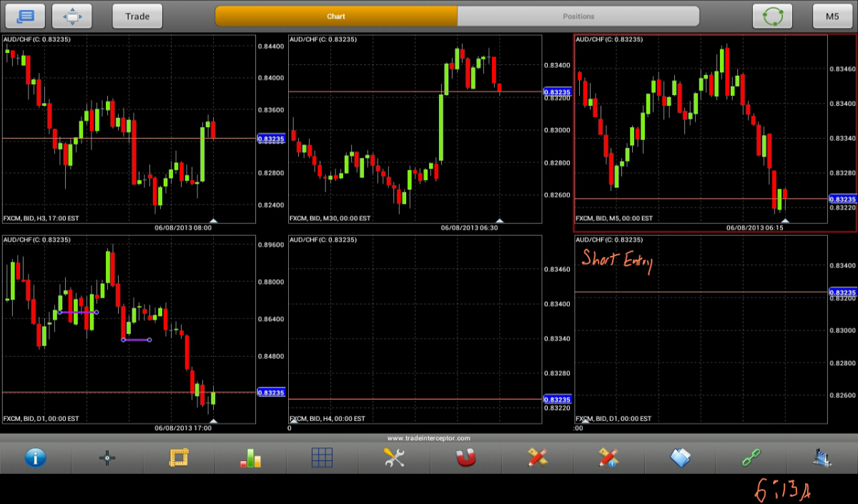Select the AUD/CHF M30 chart panel
This screenshot has width=858, height=504.
coord(415,129)
